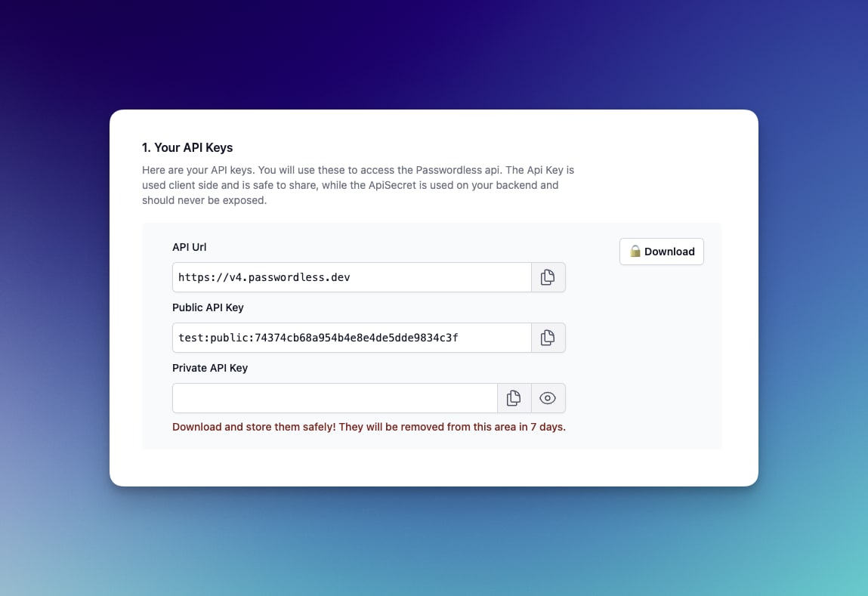Click the padlock icon on the Download button
868x596 pixels.
(x=635, y=251)
